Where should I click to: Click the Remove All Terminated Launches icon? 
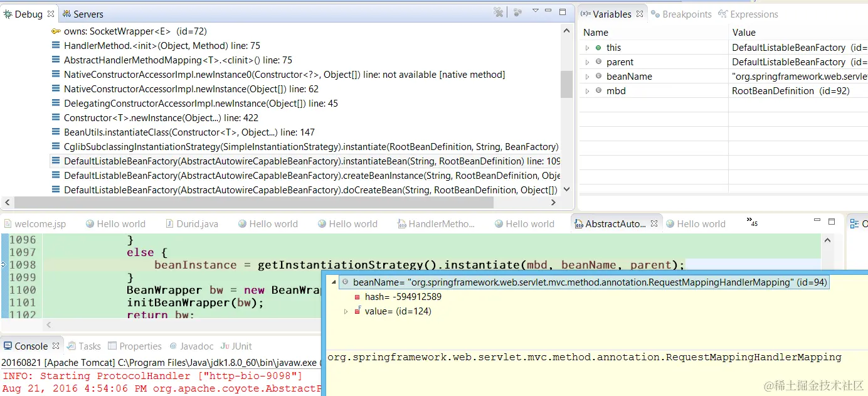[x=499, y=12]
